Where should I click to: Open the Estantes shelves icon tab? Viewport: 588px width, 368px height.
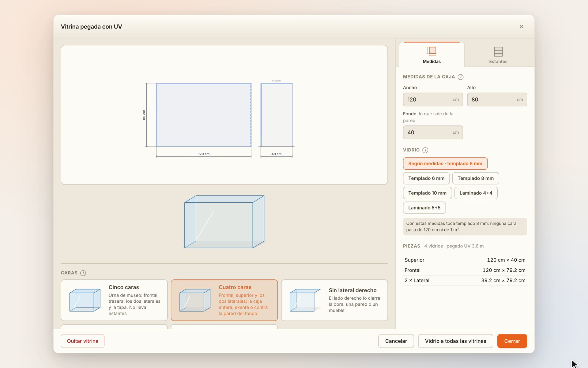[x=498, y=51]
